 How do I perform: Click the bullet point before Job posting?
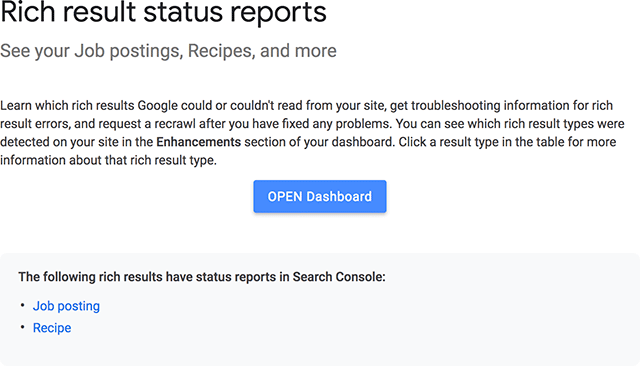(23, 306)
